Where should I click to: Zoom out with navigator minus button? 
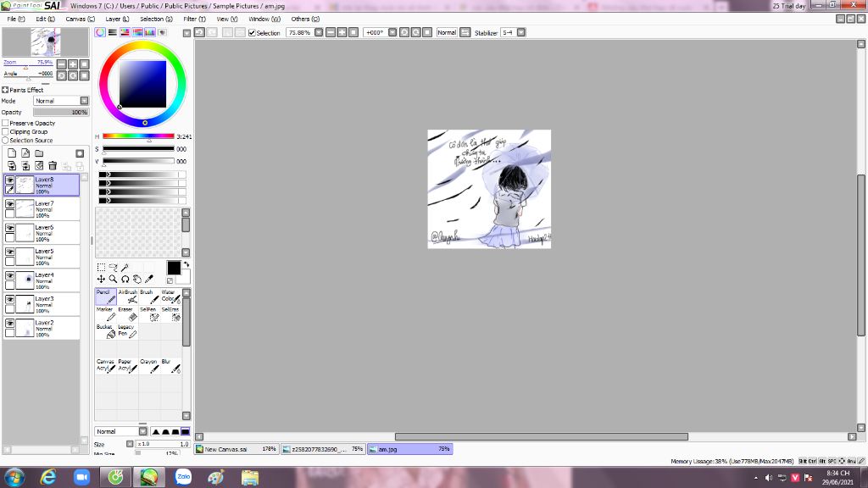(x=62, y=64)
